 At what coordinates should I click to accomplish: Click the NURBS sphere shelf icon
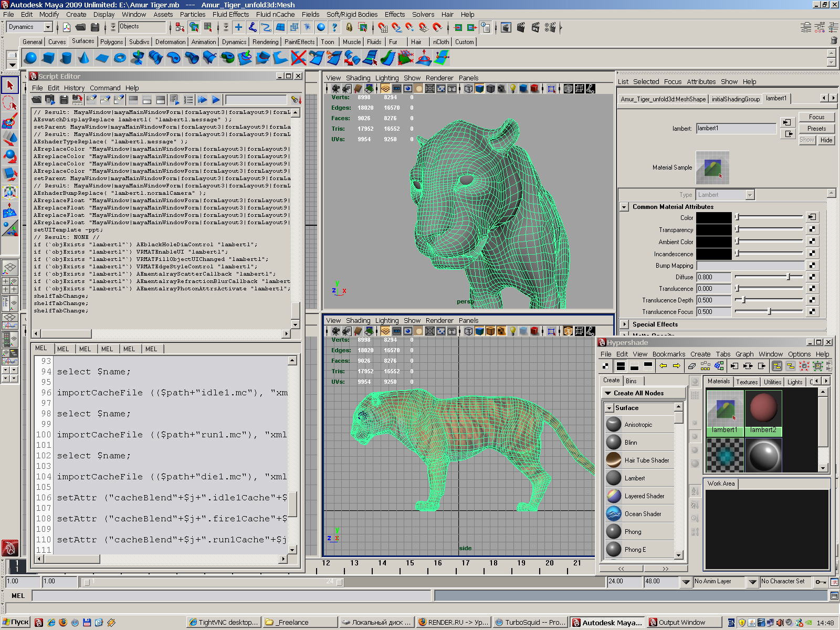click(x=31, y=58)
